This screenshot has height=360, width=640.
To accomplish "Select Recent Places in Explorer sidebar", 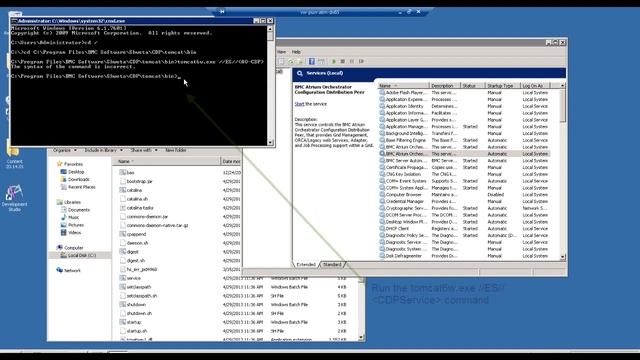I will (x=78, y=187).
